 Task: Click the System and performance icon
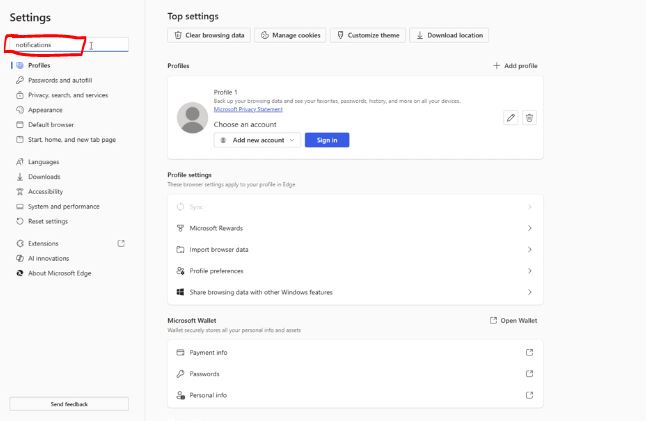(19, 206)
